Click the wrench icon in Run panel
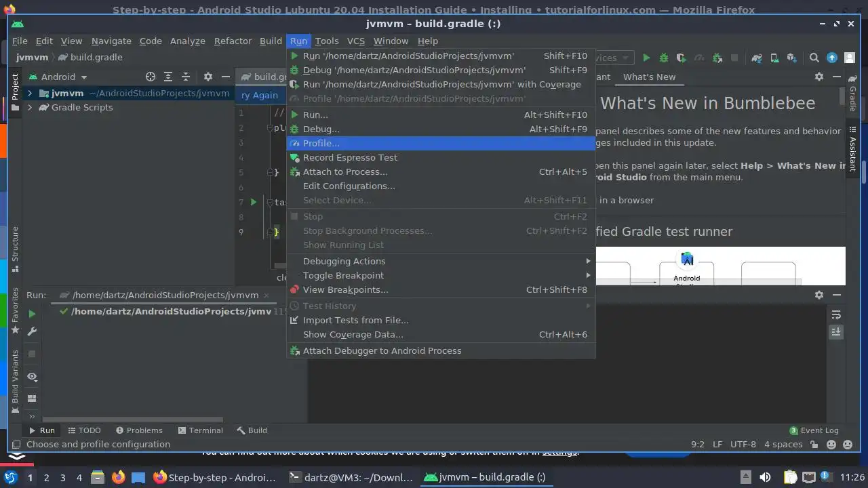Screen dimensions: 868x488 coord(32,331)
